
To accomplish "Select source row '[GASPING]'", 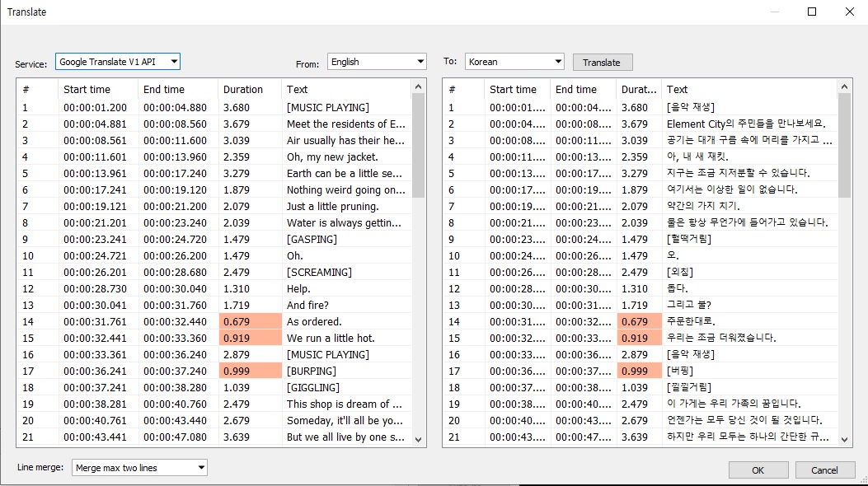I will pos(214,240).
